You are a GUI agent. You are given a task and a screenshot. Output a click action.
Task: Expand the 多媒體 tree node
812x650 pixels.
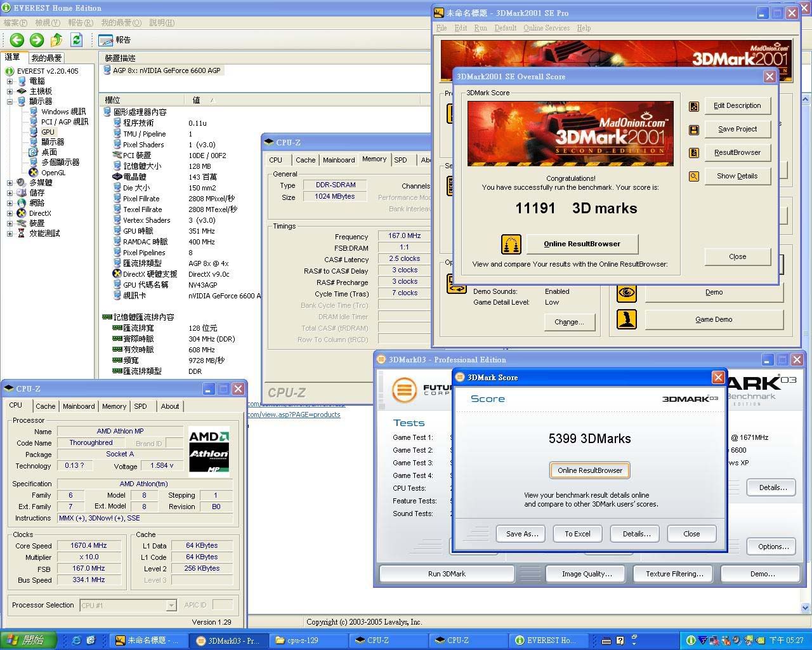pos(10,183)
